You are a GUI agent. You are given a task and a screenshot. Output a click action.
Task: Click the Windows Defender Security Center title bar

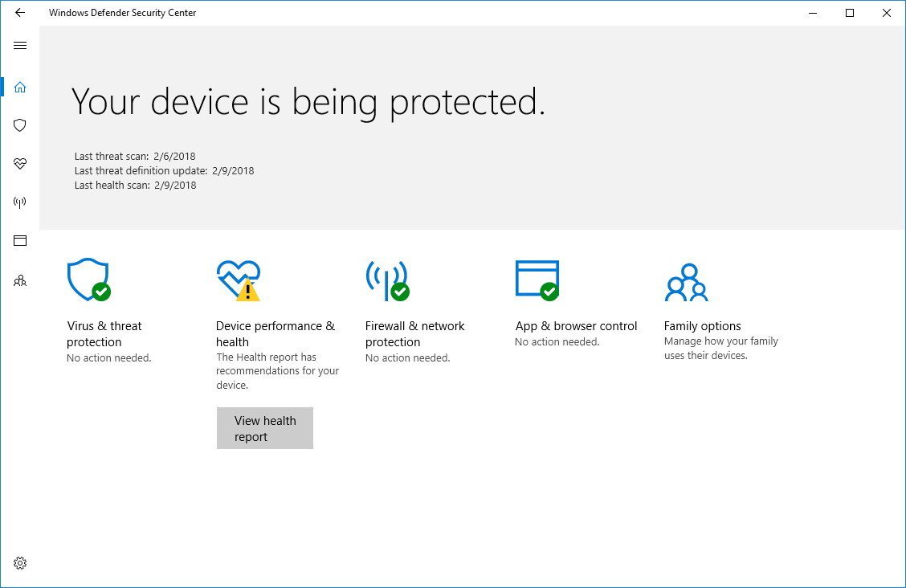coord(122,13)
